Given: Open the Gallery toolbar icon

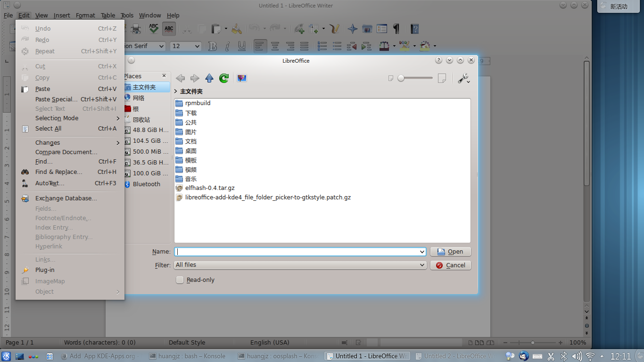Looking at the screenshot, I should click(x=367, y=29).
